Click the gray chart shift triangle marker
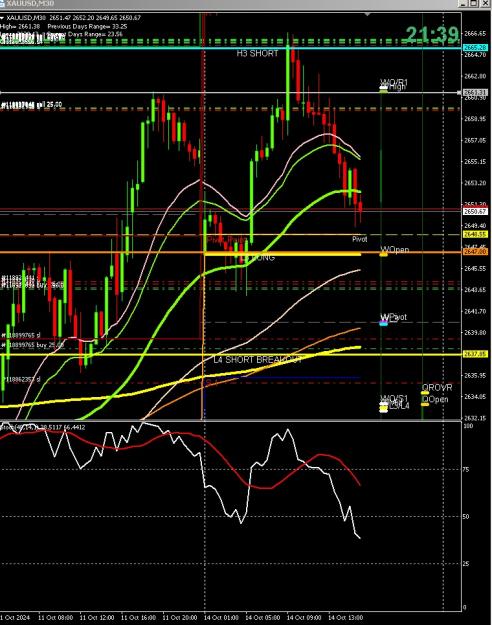The width and height of the screenshot is (492, 625). [x=367, y=15]
